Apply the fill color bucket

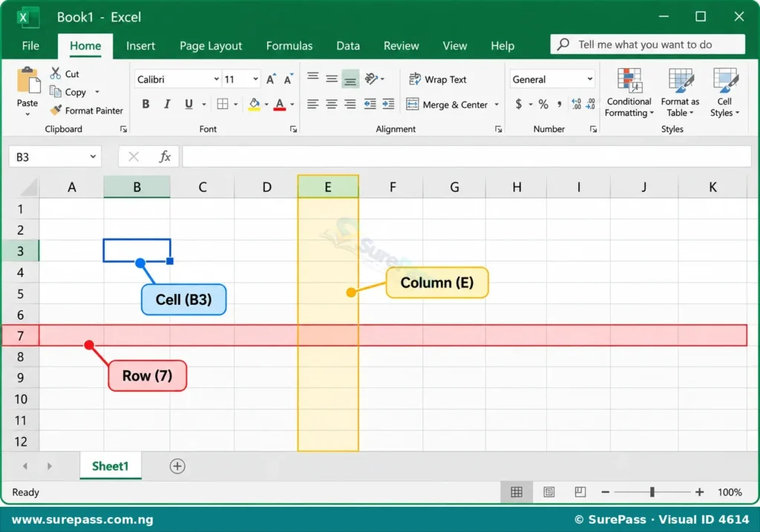[254, 104]
